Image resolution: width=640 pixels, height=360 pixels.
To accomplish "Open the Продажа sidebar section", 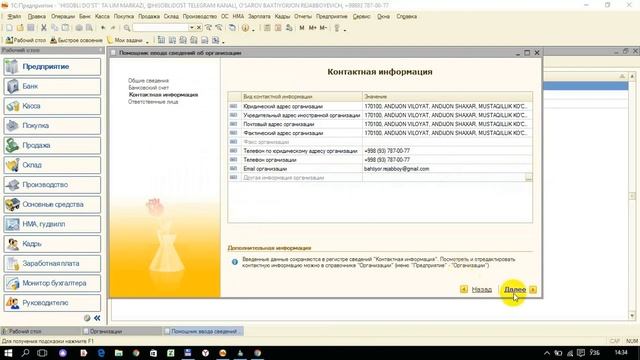I will coord(52,145).
